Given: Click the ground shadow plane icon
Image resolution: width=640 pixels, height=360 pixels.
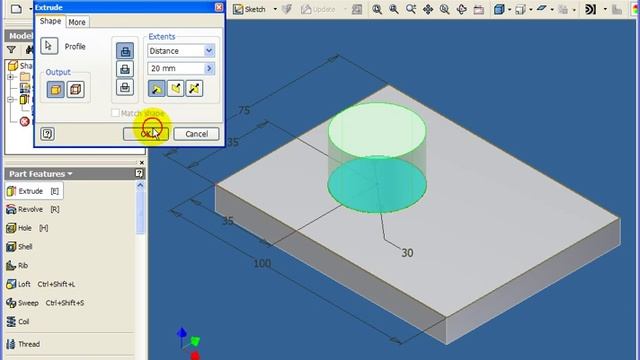Looking at the screenshot, I should (542, 9).
